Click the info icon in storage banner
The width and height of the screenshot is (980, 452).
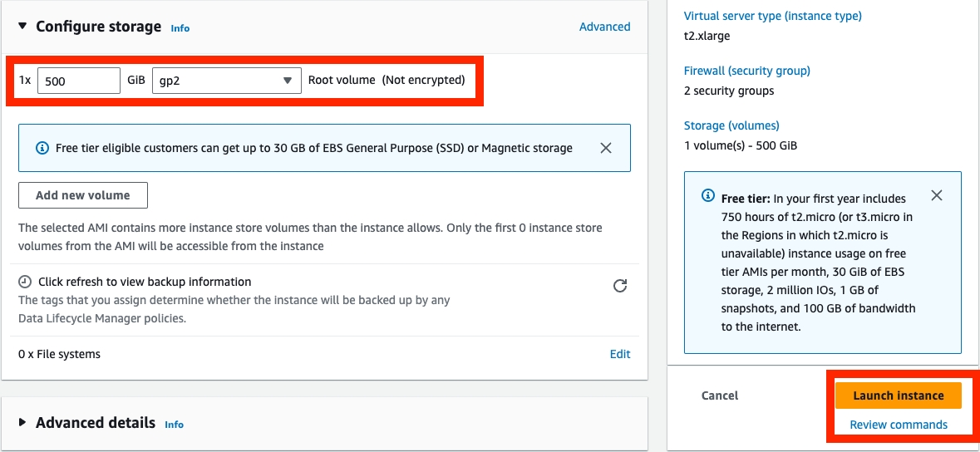[x=42, y=148]
